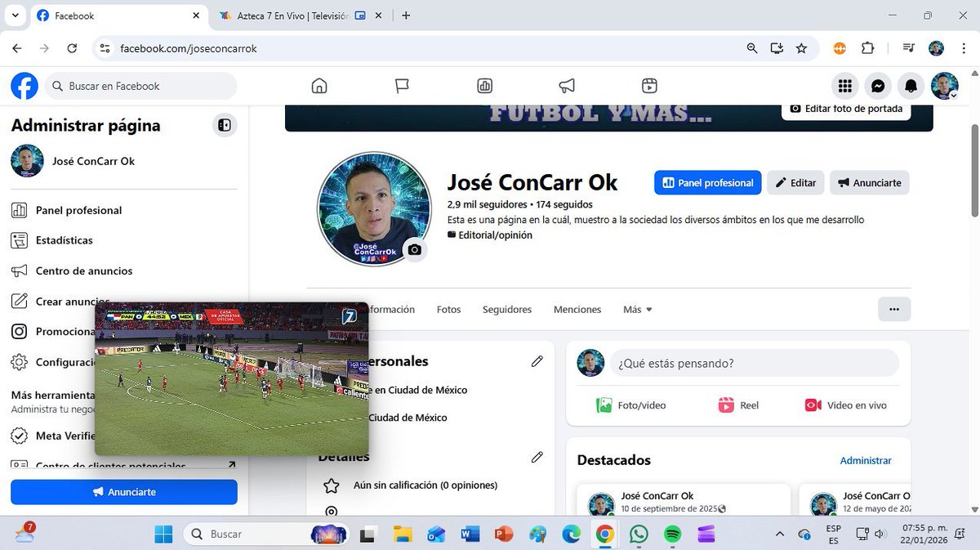Go back with the browser back arrow
980x550 pixels.
(17, 48)
